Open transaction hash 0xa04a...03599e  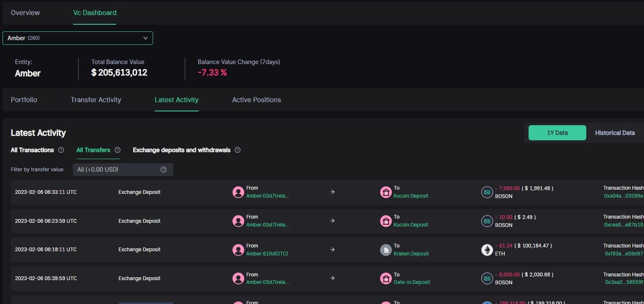click(624, 196)
